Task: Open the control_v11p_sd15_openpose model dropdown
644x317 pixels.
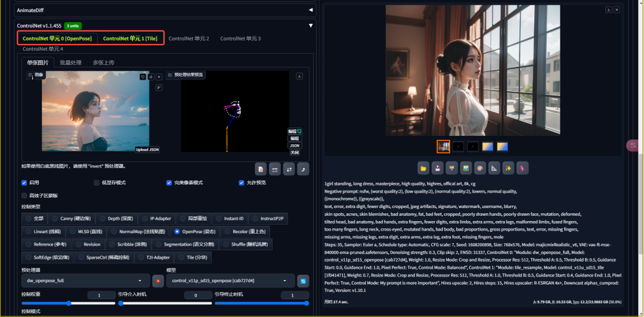Action: [230, 281]
